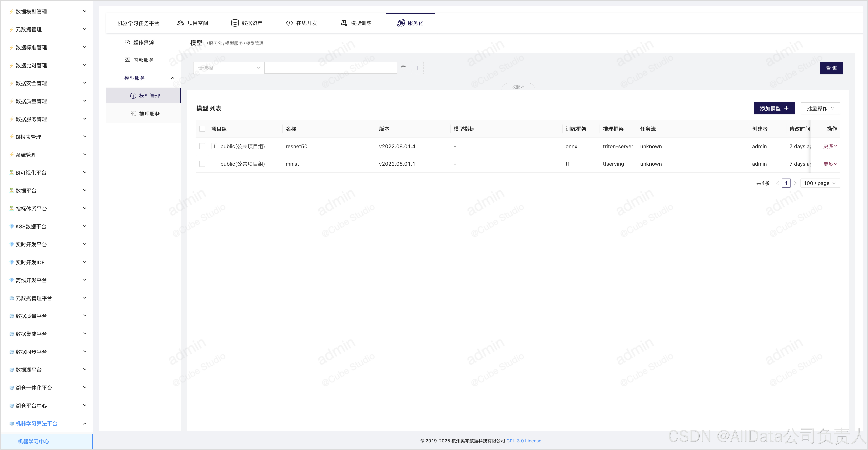
Task: Click the icon beside 数据平台
Action: (x=12, y=191)
